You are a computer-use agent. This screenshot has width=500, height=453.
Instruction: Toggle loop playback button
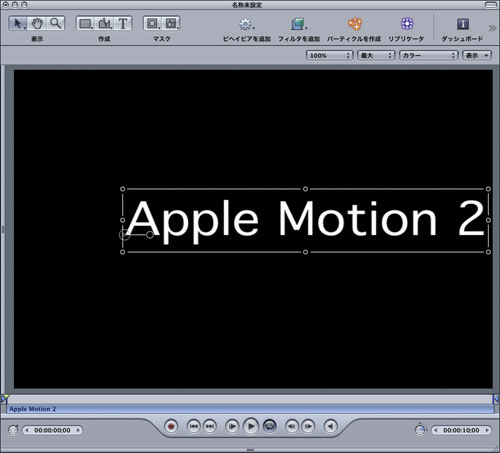[x=270, y=426]
